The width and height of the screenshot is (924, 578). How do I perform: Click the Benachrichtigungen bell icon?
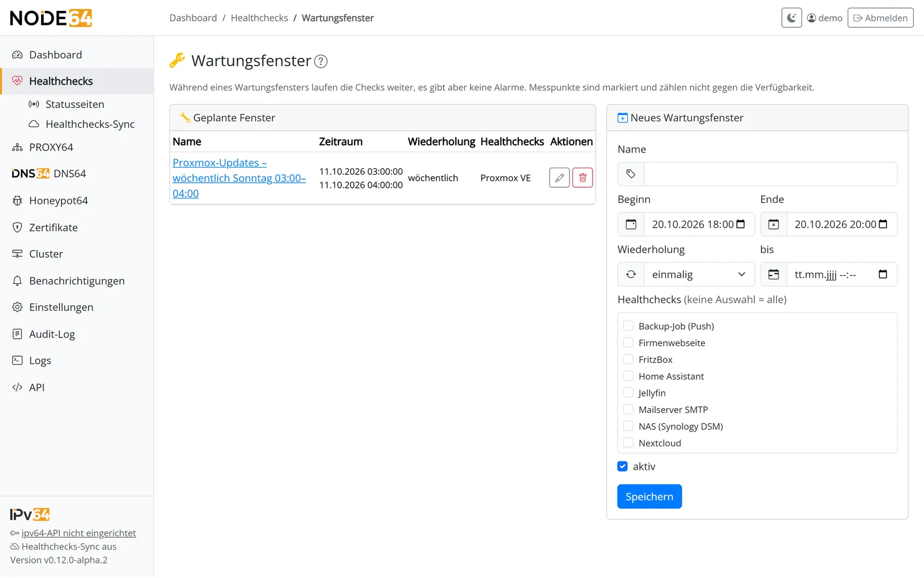point(17,281)
